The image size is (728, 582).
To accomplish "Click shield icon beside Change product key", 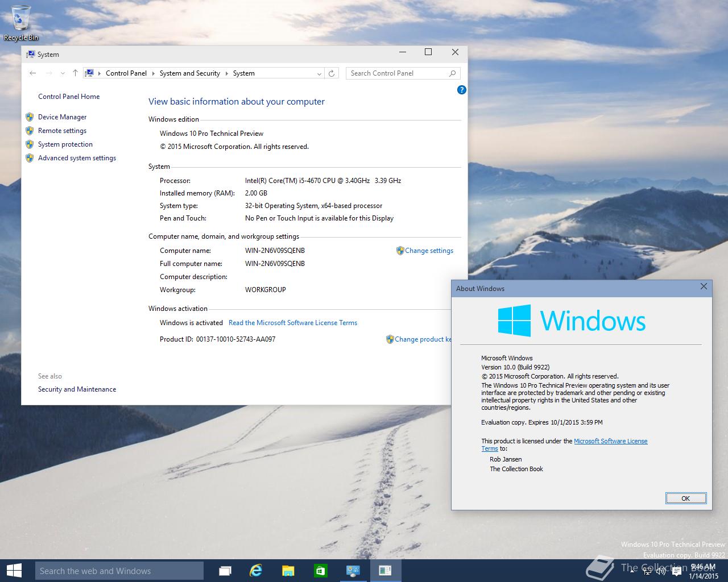I will (x=390, y=339).
